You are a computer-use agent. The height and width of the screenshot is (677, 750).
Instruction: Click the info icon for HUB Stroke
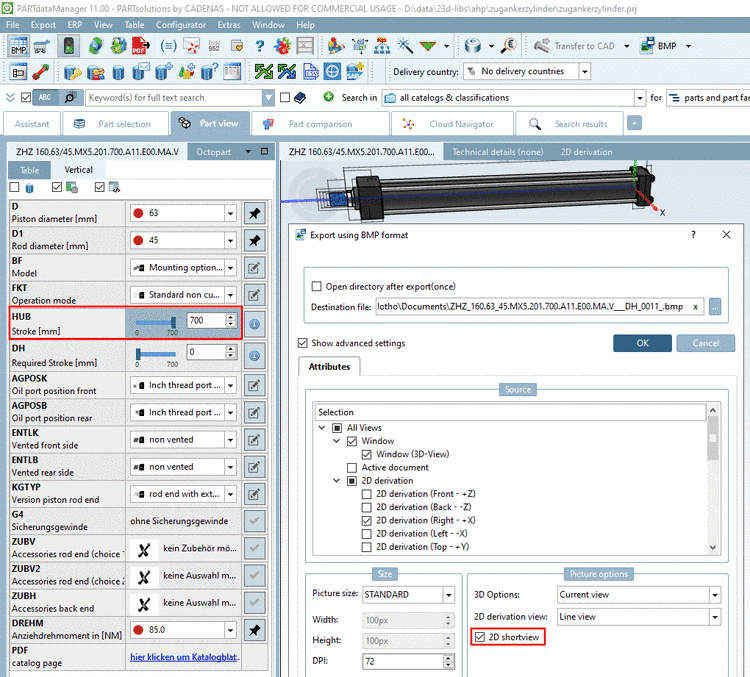pyautogui.click(x=254, y=324)
